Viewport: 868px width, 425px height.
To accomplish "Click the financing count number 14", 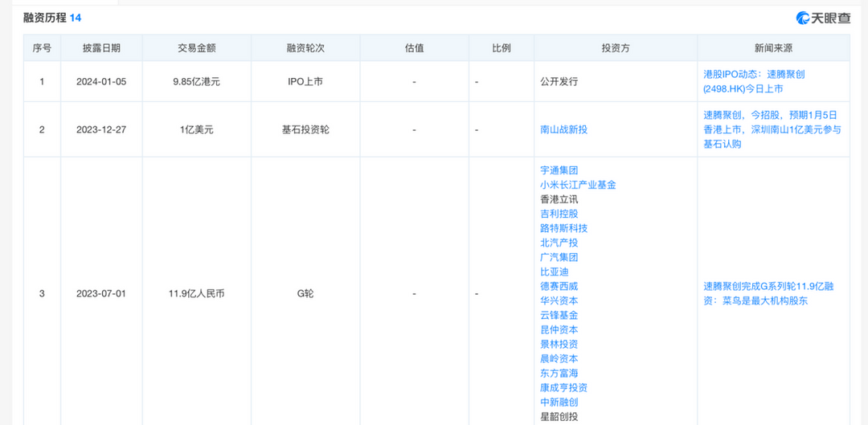I will pos(76,18).
